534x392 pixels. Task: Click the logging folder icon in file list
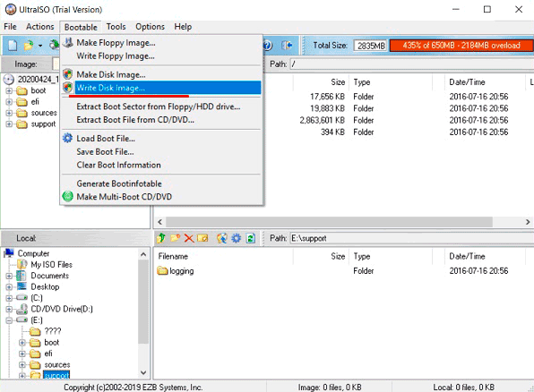[162, 271]
